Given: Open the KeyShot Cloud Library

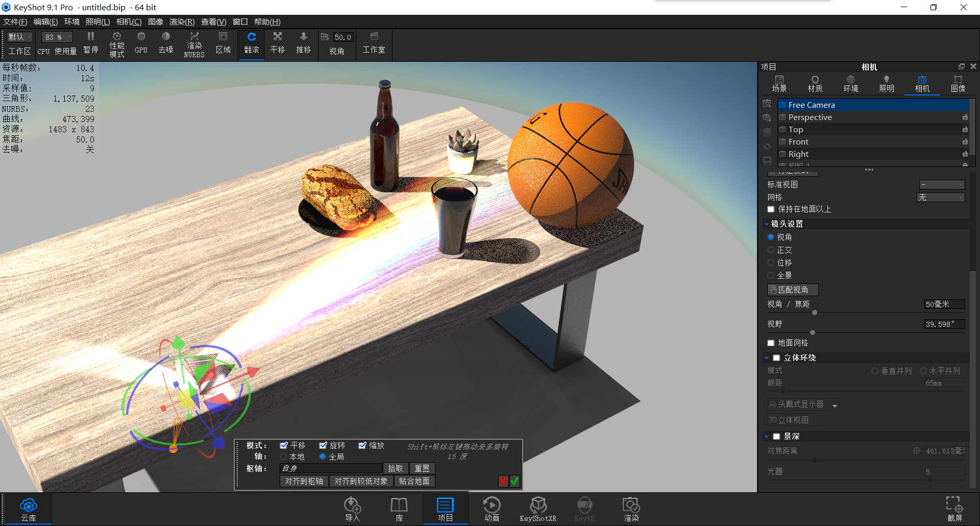Looking at the screenshot, I should (x=28, y=508).
